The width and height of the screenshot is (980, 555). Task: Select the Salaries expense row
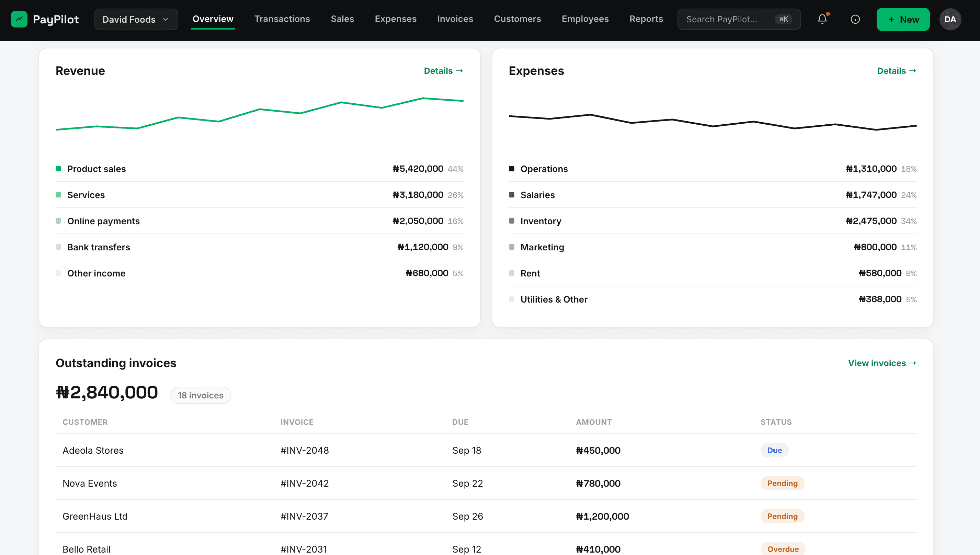pos(713,195)
